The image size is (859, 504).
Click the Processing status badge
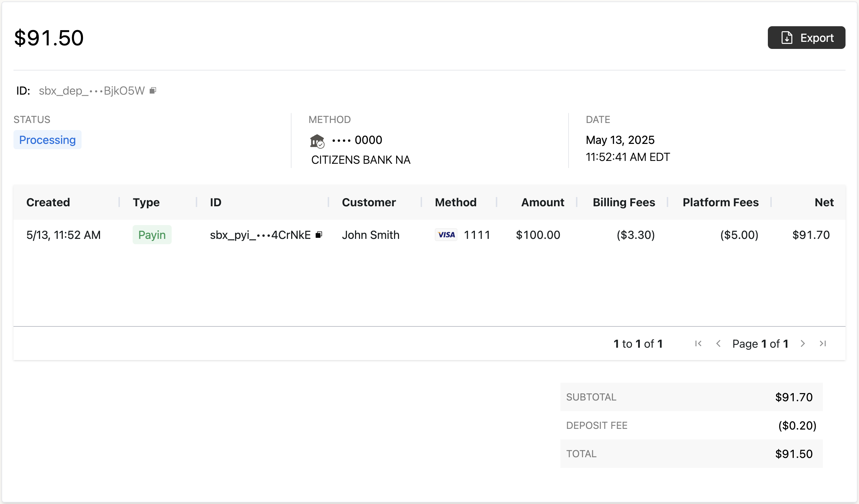tap(48, 140)
